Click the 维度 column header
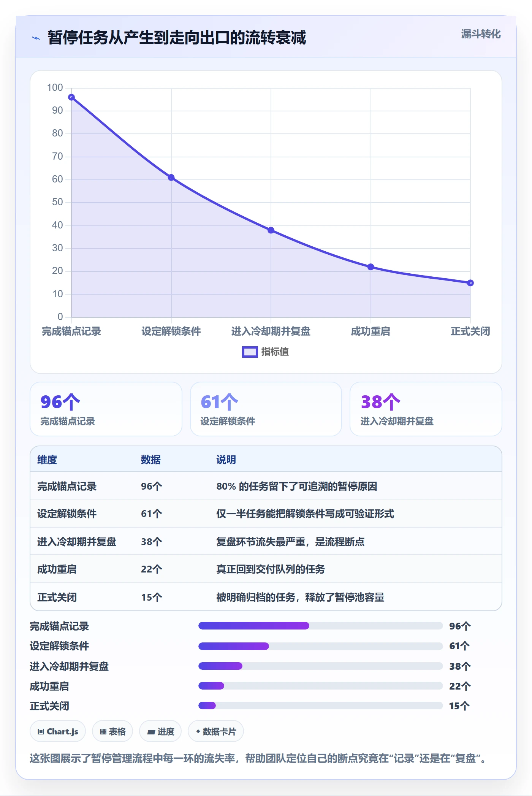The height and width of the screenshot is (796, 532). 47,460
